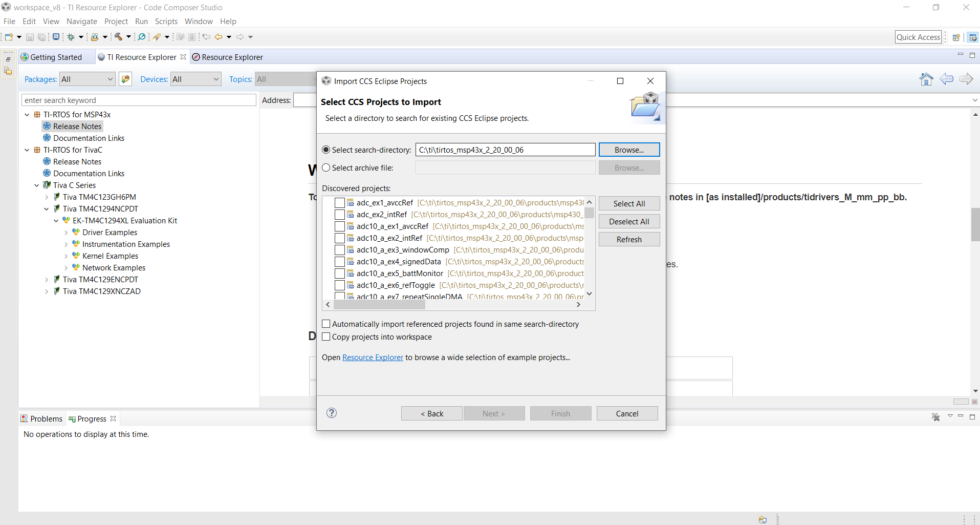This screenshot has height=525, width=980.
Task: Enable Copy projects into workspace
Action: (326, 337)
